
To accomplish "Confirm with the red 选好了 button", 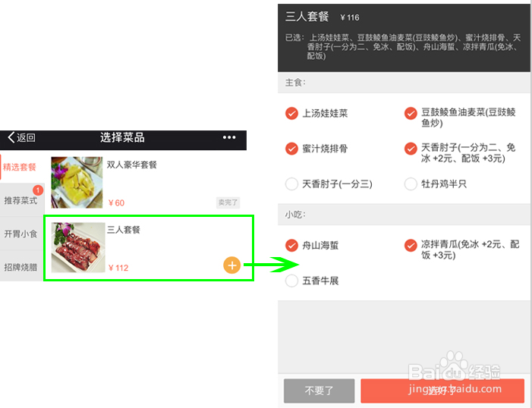I will click(442, 391).
